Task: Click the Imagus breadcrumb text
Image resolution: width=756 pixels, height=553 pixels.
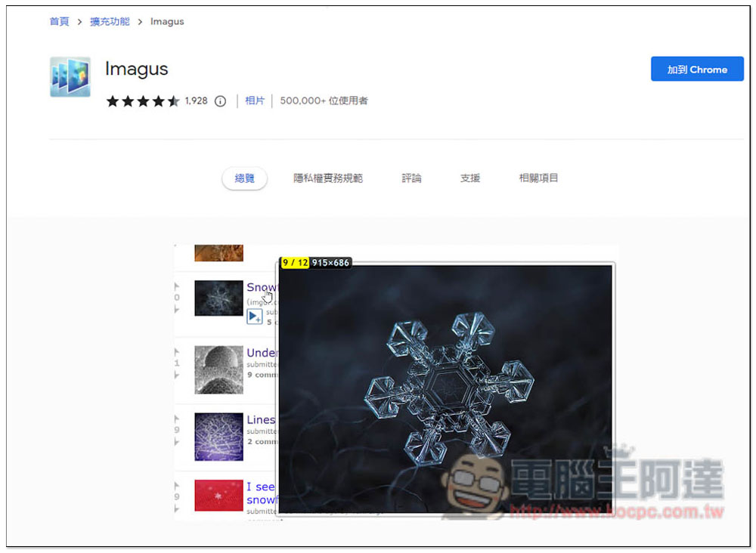Action: 167,22
